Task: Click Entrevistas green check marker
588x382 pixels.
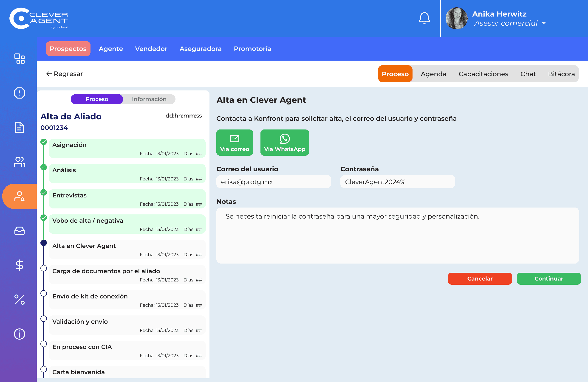Action: point(44,192)
